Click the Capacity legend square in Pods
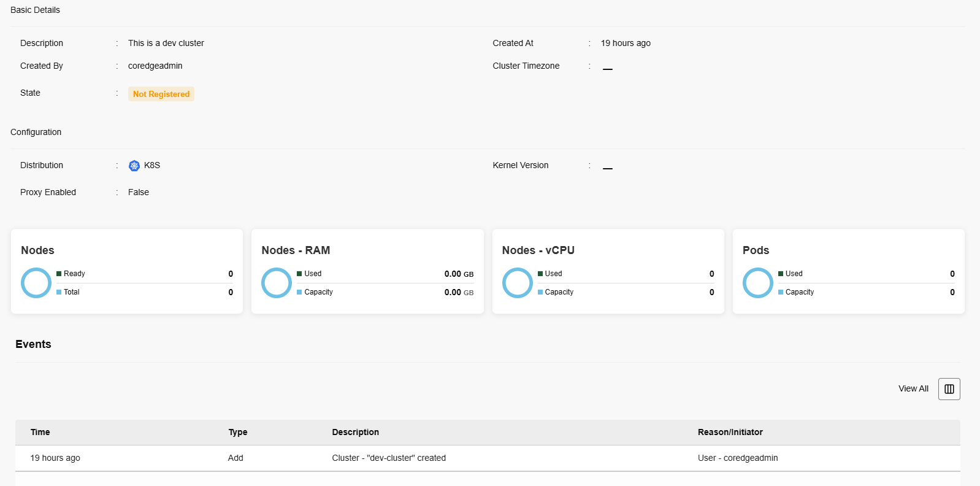 781,292
